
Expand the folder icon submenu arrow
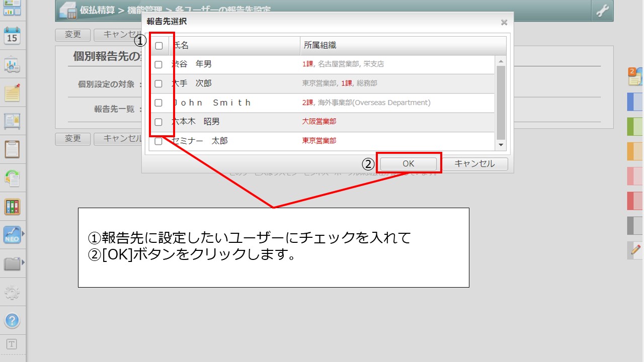pos(23,262)
